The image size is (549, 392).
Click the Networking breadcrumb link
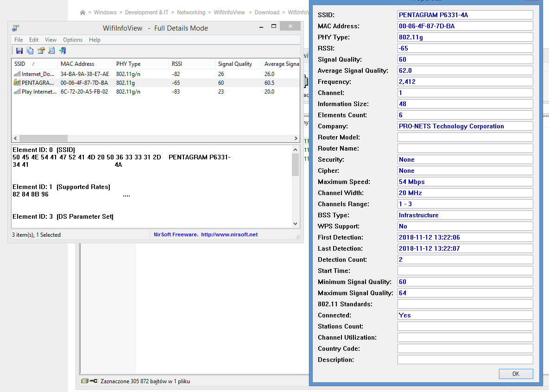click(x=191, y=13)
